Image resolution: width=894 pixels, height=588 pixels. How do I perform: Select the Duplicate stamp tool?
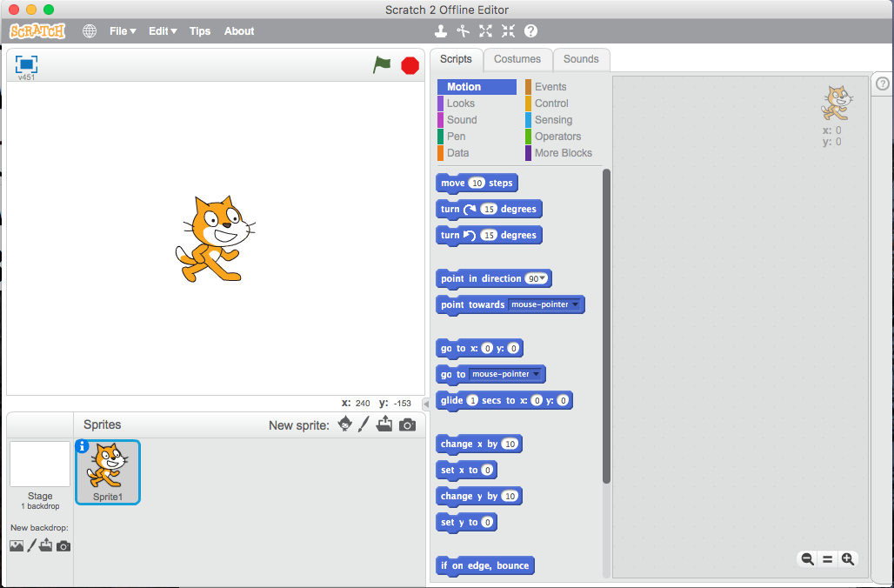point(440,31)
